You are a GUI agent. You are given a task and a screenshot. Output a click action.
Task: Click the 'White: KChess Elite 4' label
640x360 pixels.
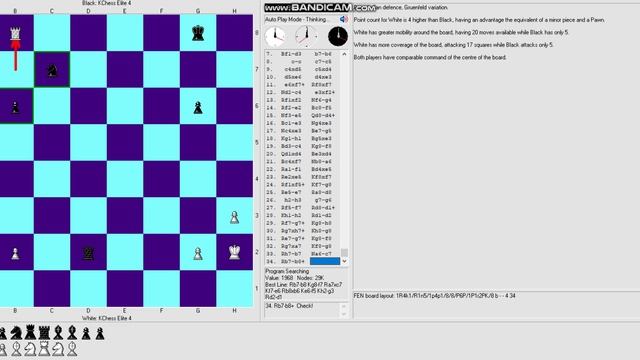click(x=107, y=318)
